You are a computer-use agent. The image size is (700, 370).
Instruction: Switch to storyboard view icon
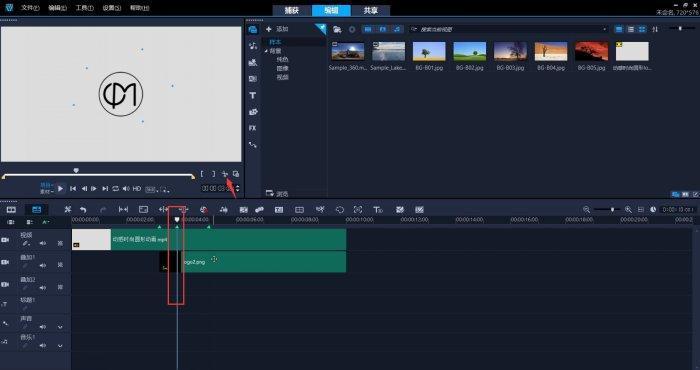tap(11, 209)
